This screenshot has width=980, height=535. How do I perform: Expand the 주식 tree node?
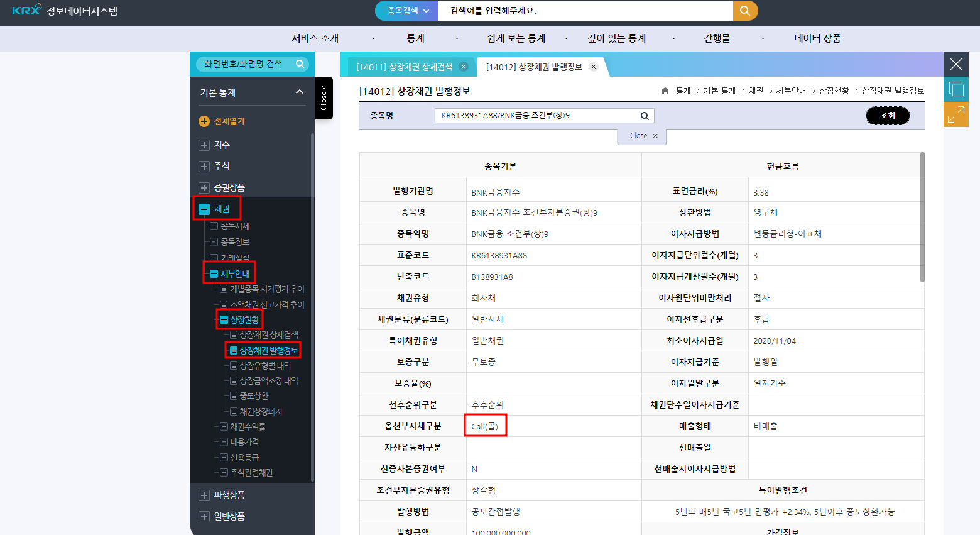tap(204, 167)
